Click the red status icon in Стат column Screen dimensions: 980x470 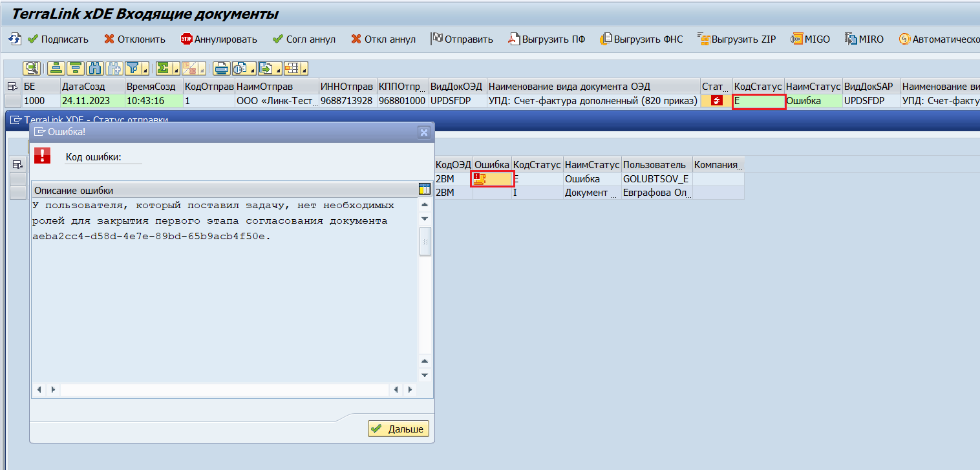coord(716,101)
